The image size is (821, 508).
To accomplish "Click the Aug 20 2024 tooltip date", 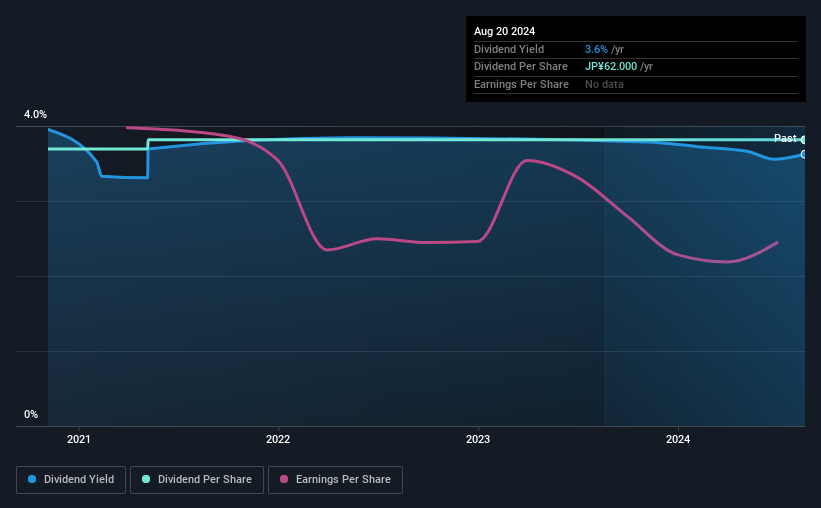I will (504, 31).
